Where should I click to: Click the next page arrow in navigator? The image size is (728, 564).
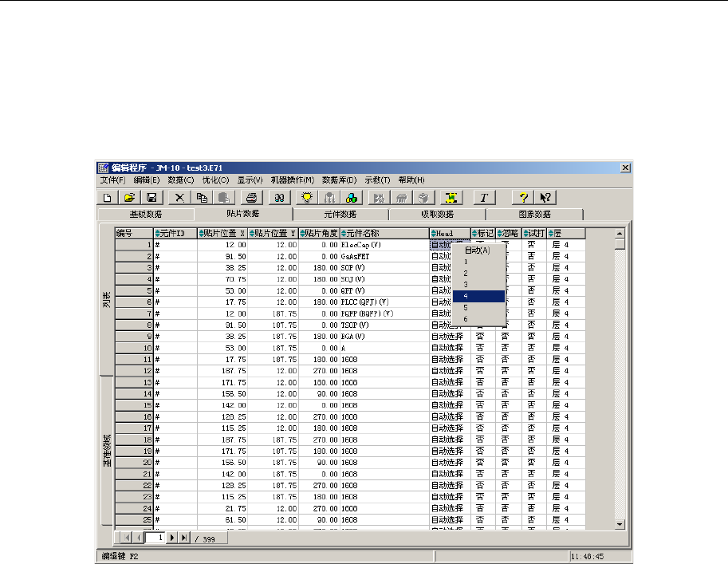[172, 538]
